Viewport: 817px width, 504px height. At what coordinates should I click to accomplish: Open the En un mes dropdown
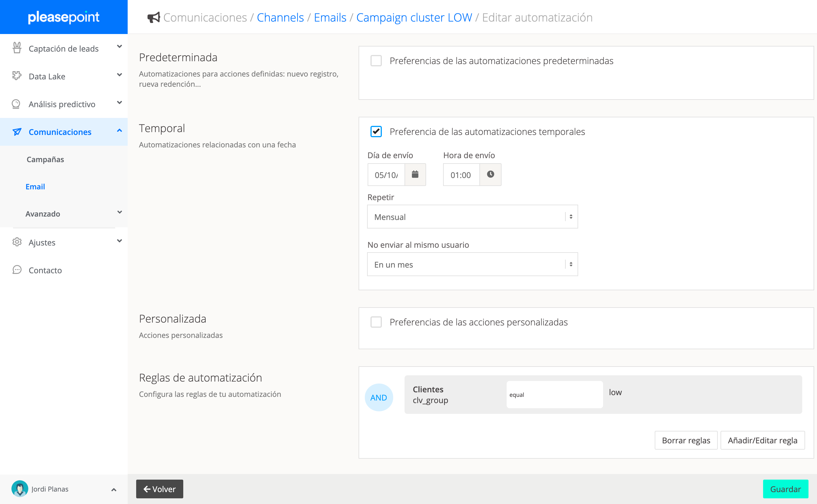472,264
